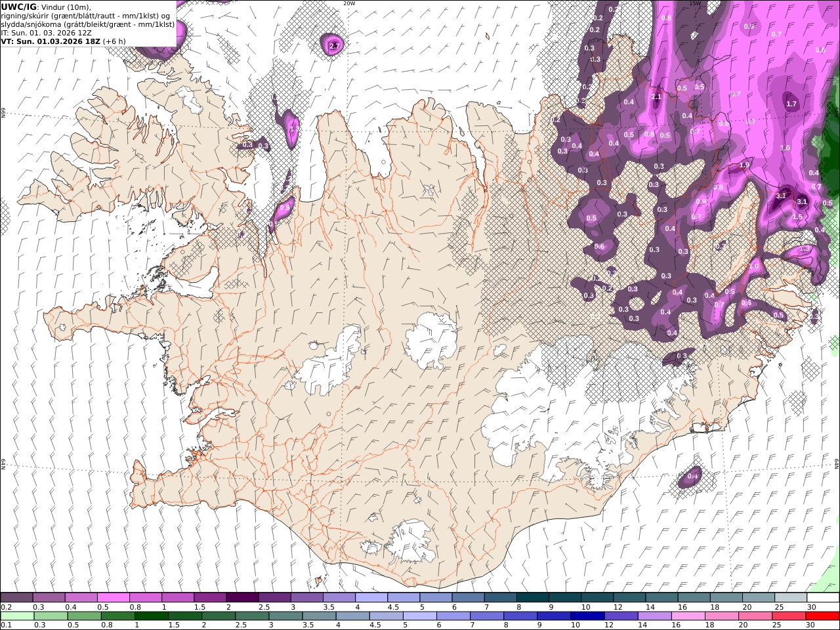The height and width of the screenshot is (630, 840).
Task: Select the pale green 0.1 swatch in lower legend row
Action: click(x=18, y=616)
